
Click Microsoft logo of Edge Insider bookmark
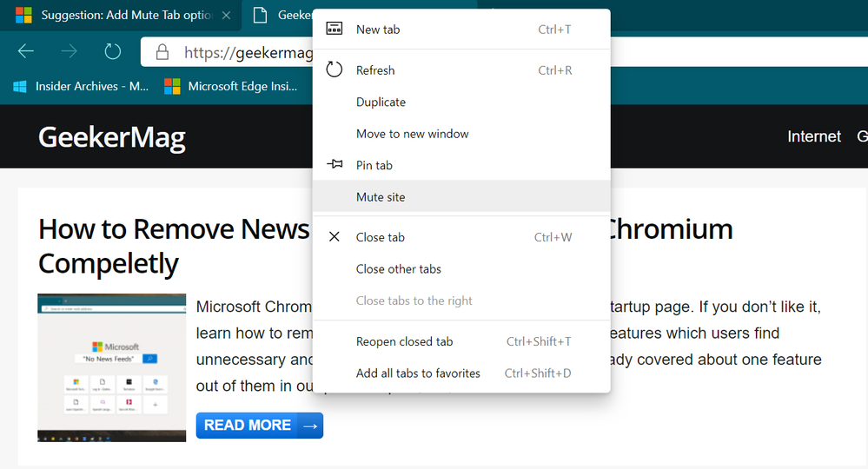click(x=172, y=86)
